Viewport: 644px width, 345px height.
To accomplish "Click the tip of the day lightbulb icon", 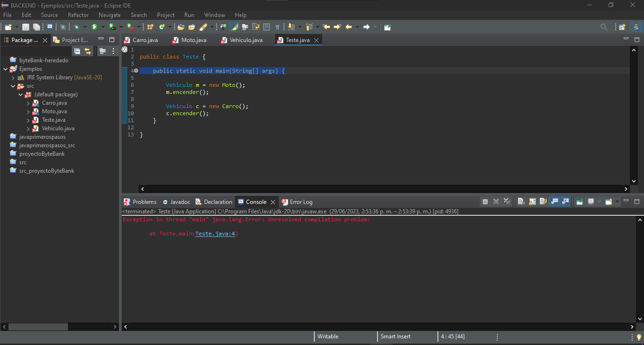I will tap(639, 337).
